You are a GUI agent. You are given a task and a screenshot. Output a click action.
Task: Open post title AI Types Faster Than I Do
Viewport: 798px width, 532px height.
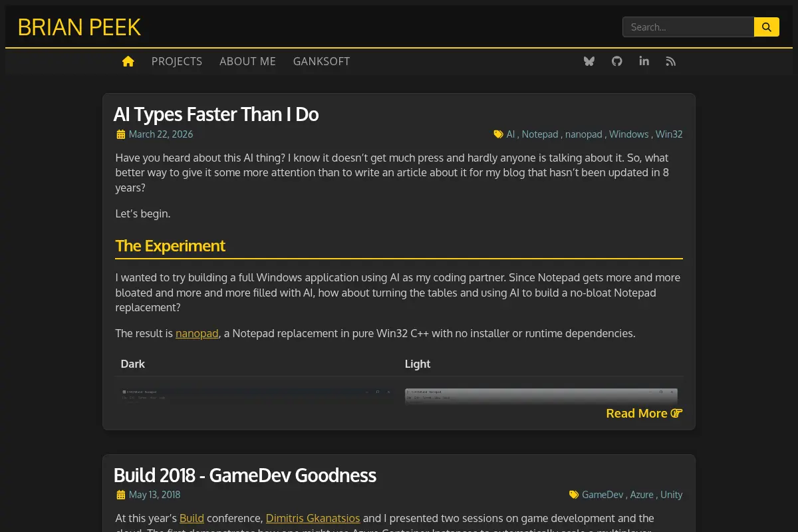[x=216, y=114]
